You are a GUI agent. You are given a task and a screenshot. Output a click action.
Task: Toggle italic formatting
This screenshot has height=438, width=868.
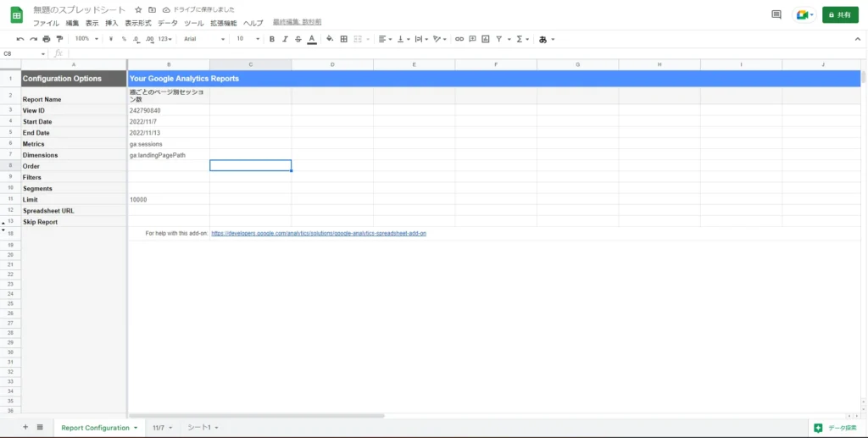285,39
